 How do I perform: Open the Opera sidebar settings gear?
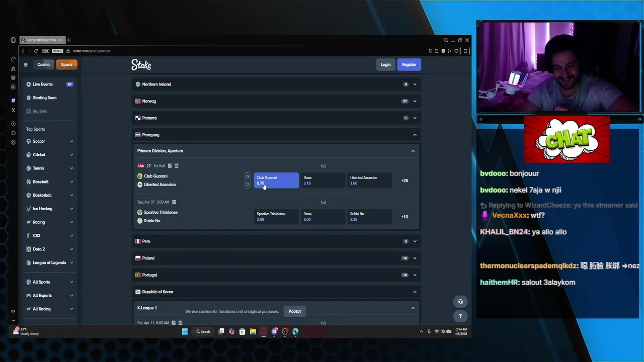pyautogui.click(x=13, y=142)
